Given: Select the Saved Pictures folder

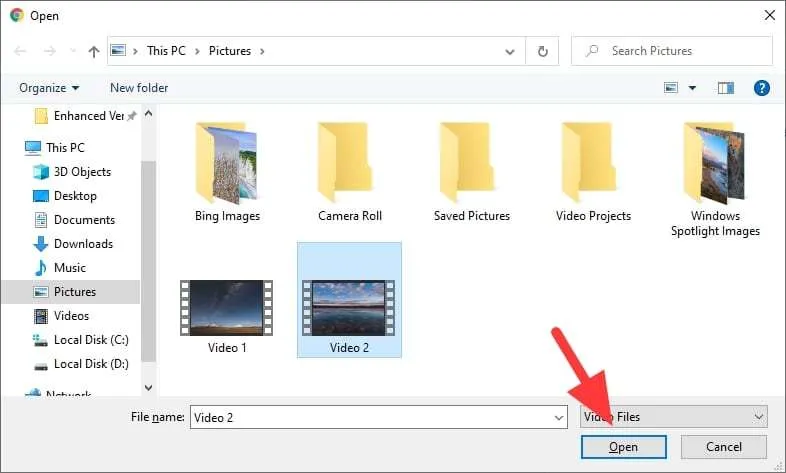Looking at the screenshot, I should (472, 172).
